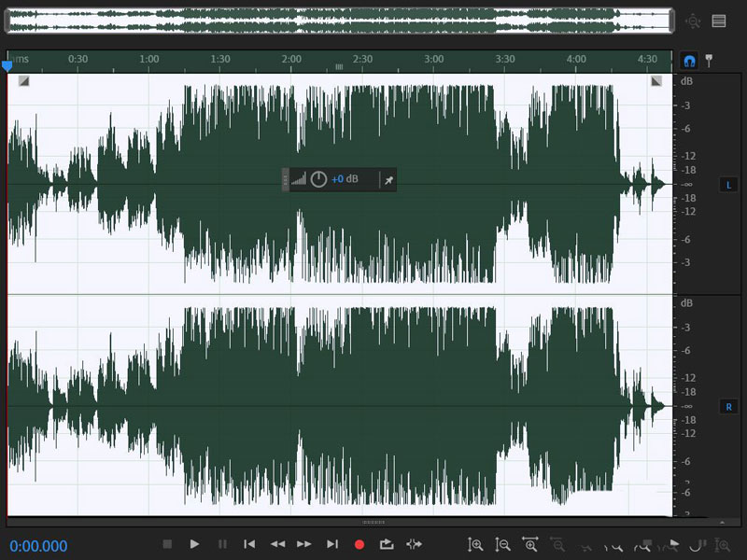Click the Stop playback button
Viewport: 747px width, 560px height.
(x=167, y=544)
